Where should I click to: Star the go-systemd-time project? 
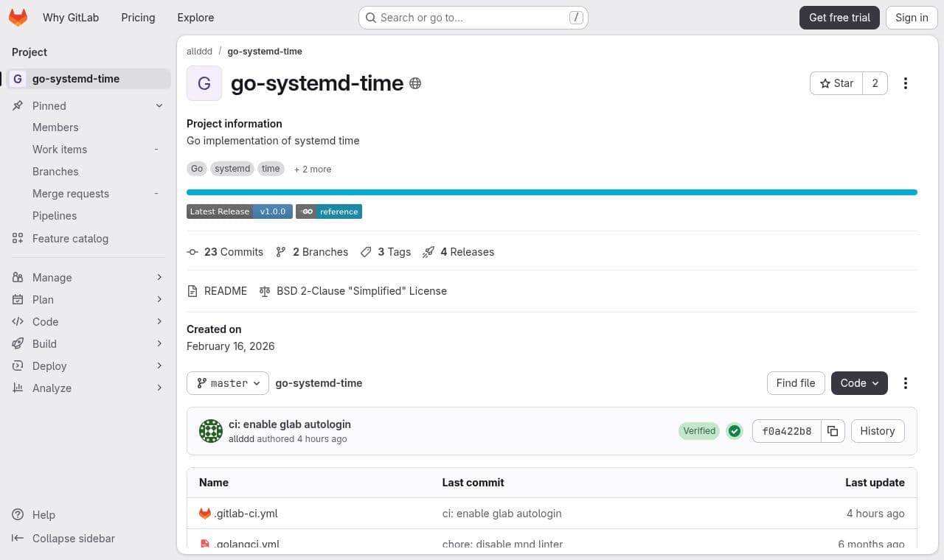[836, 83]
